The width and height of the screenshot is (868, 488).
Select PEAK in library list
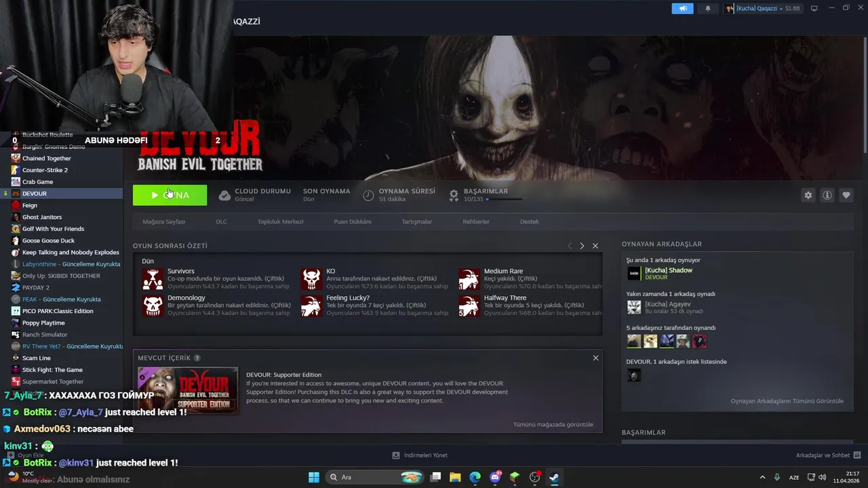pos(61,300)
